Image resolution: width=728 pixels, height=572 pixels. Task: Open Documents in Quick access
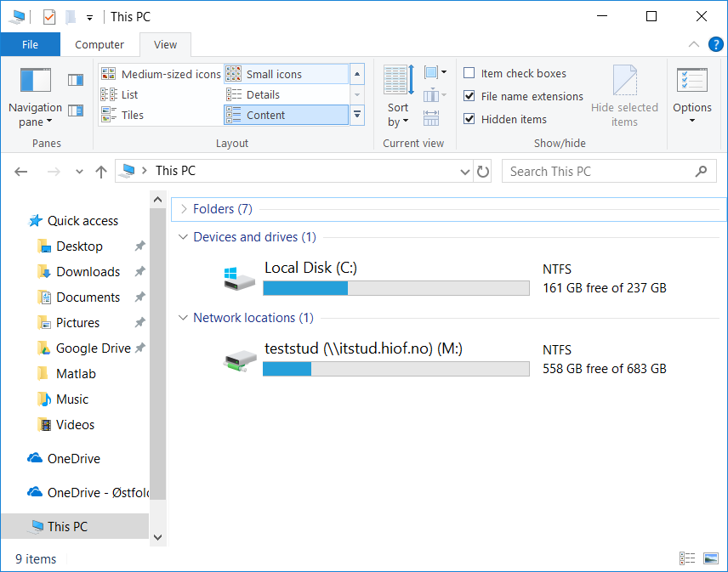(x=88, y=297)
